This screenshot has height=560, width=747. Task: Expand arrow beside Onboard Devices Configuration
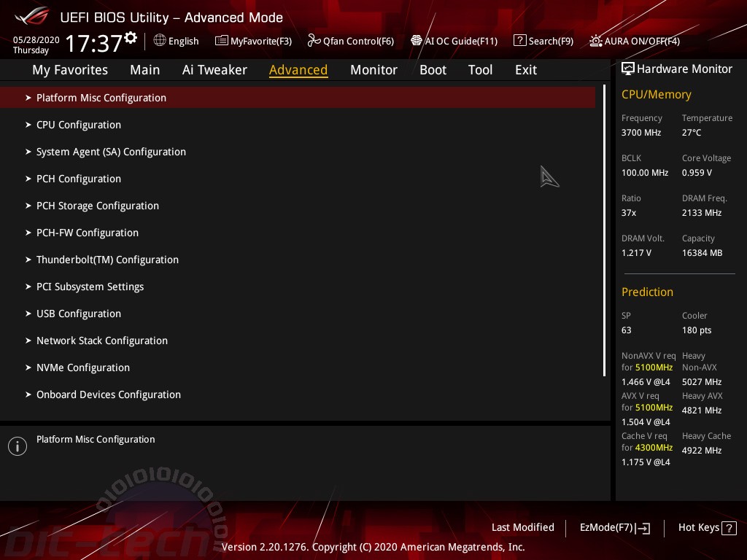[x=28, y=394]
